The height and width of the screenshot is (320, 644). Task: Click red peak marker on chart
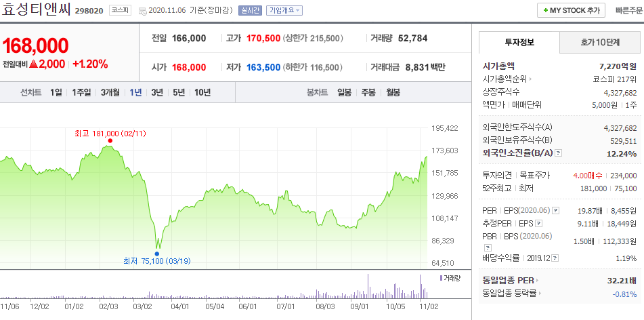pyautogui.click(x=110, y=140)
